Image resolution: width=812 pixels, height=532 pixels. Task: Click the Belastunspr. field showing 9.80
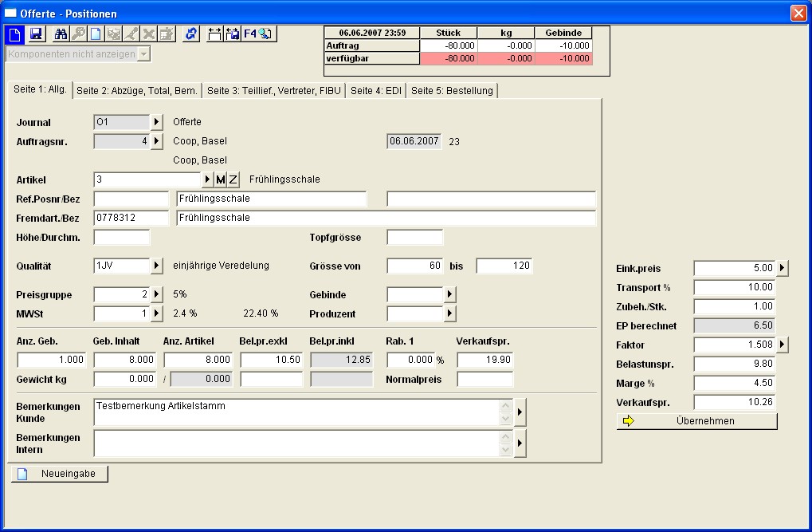pyautogui.click(x=735, y=364)
